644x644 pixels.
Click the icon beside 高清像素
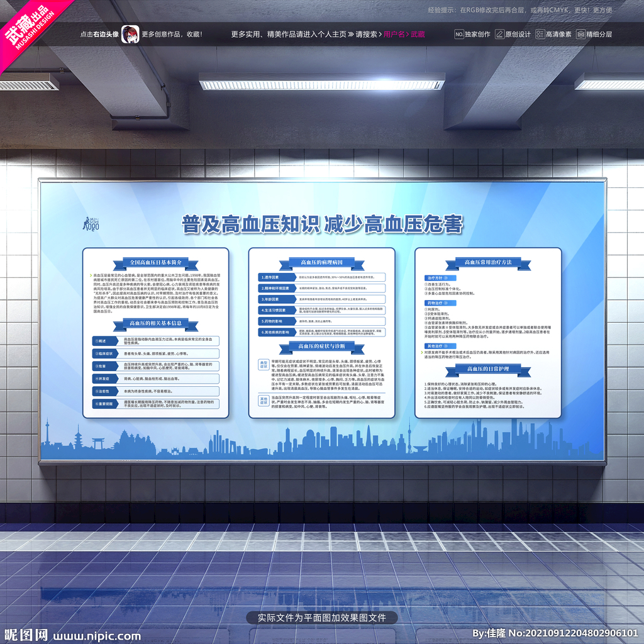coord(539,34)
